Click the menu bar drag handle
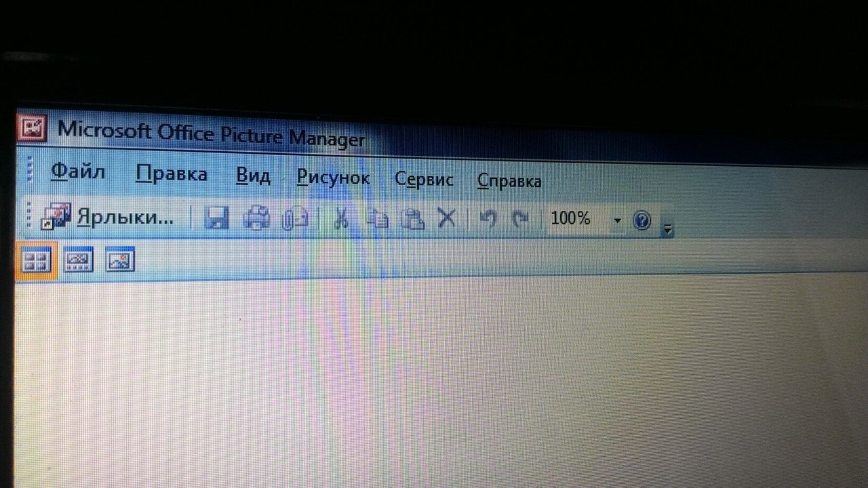Viewport: 868px width, 488px height. [30, 169]
